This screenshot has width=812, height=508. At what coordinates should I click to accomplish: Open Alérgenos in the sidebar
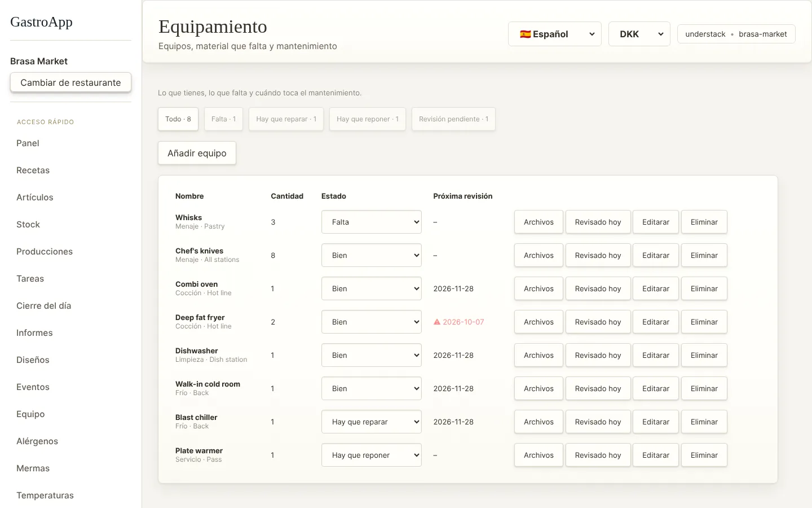pyautogui.click(x=37, y=441)
